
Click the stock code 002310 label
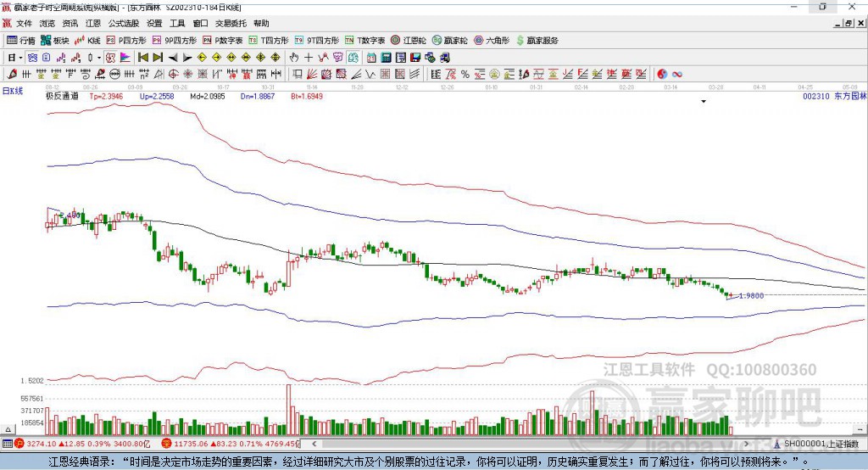click(x=816, y=96)
